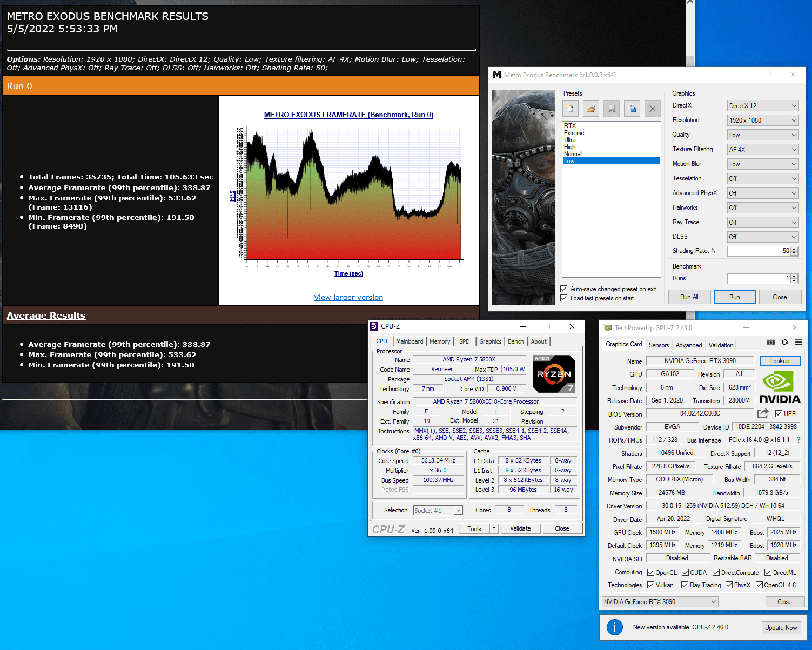
Task: Increase the Runs stepper up arrow
Action: tap(794, 276)
